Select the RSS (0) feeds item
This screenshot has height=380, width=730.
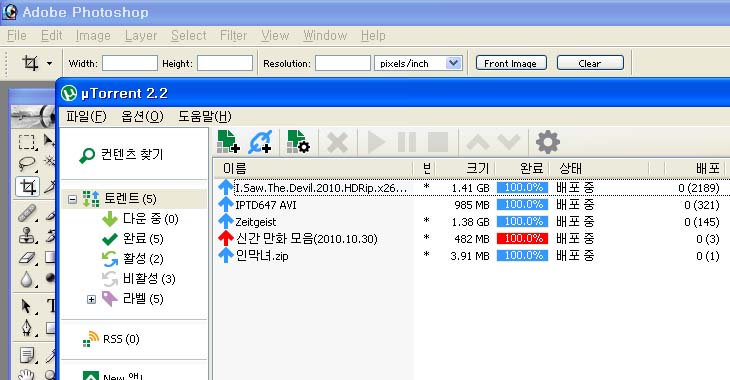(111, 339)
